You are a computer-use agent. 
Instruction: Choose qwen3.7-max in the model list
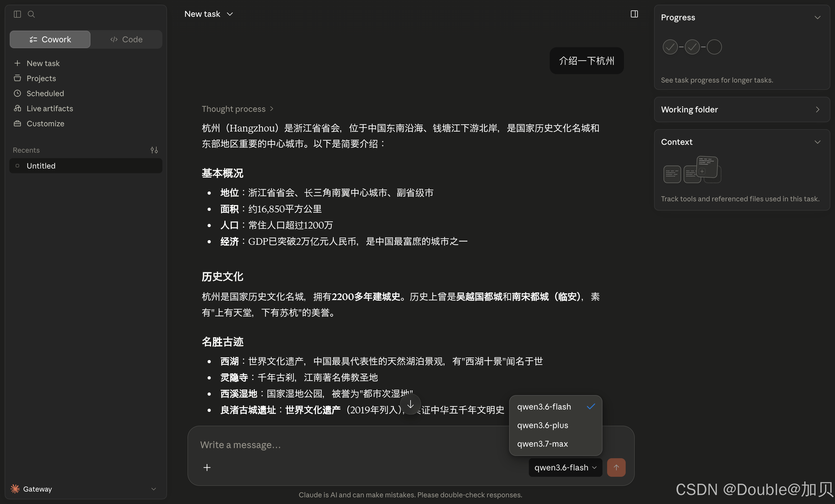[x=556, y=444]
